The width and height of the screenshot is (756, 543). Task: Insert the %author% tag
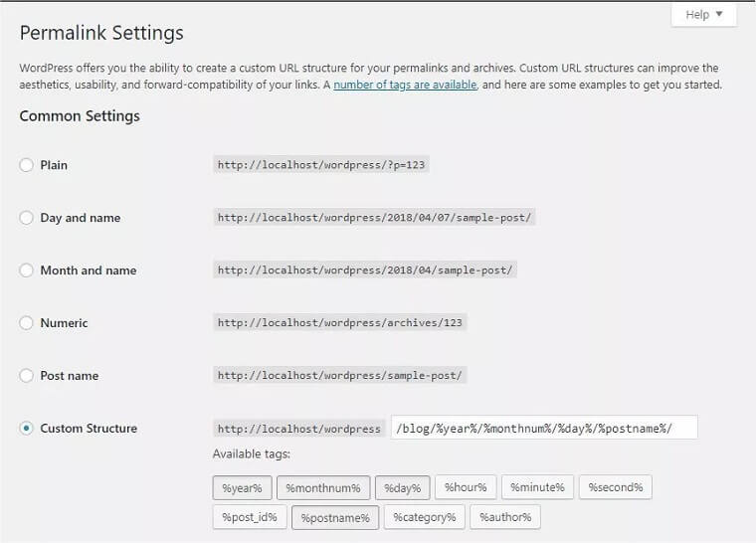click(x=505, y=517)
